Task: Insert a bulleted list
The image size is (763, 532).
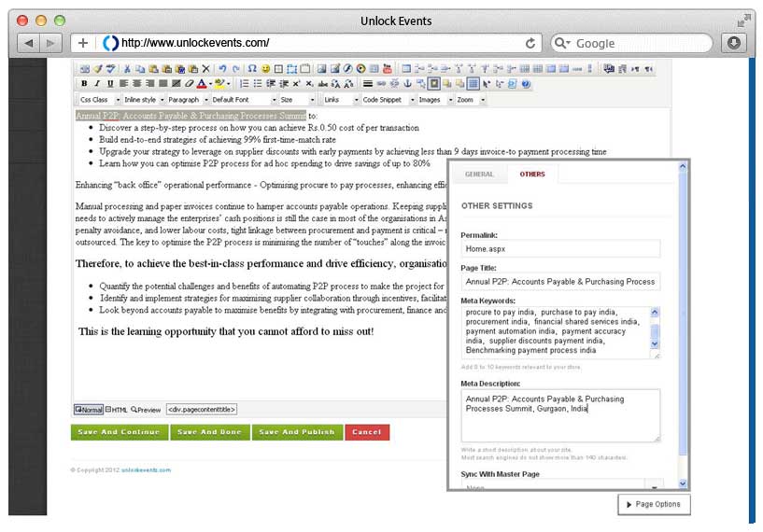Action: pyautogui.click(x=258, y=84)
